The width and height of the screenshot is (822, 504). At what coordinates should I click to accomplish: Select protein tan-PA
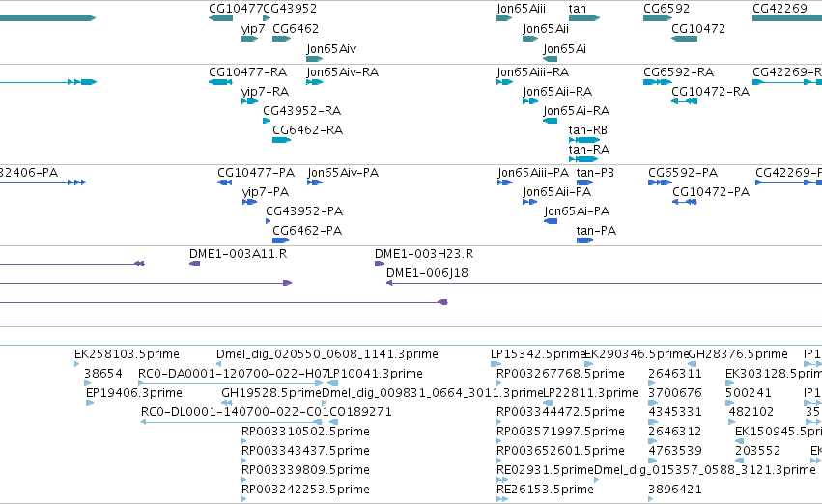[x=596, y=231]
